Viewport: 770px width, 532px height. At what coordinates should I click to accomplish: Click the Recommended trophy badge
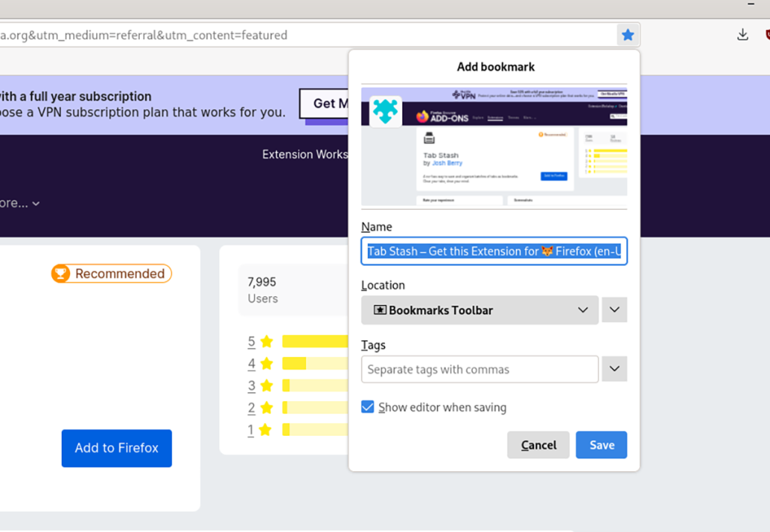(111, 274)
